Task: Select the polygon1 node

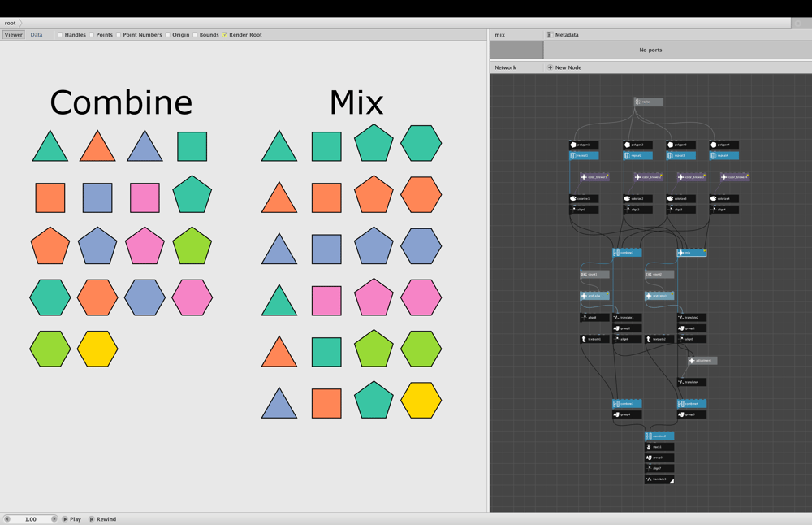Action: pyautogui.click(x=584, y=145)
